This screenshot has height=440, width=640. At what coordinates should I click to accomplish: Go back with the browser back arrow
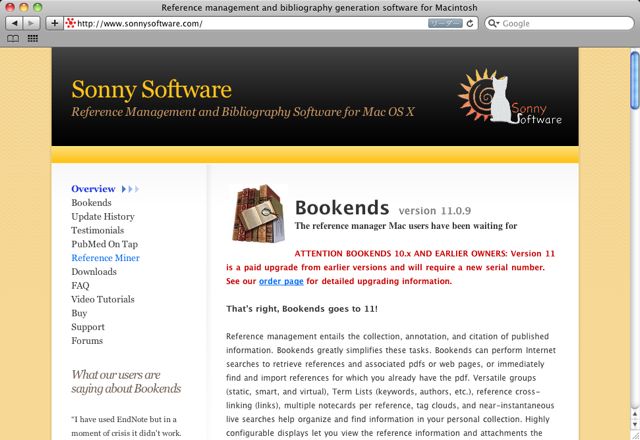pyautogui.click(x=14, y=23)
